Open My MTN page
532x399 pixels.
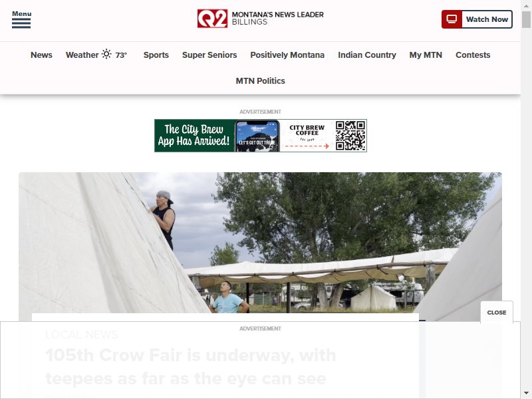(x=426, y=55)
